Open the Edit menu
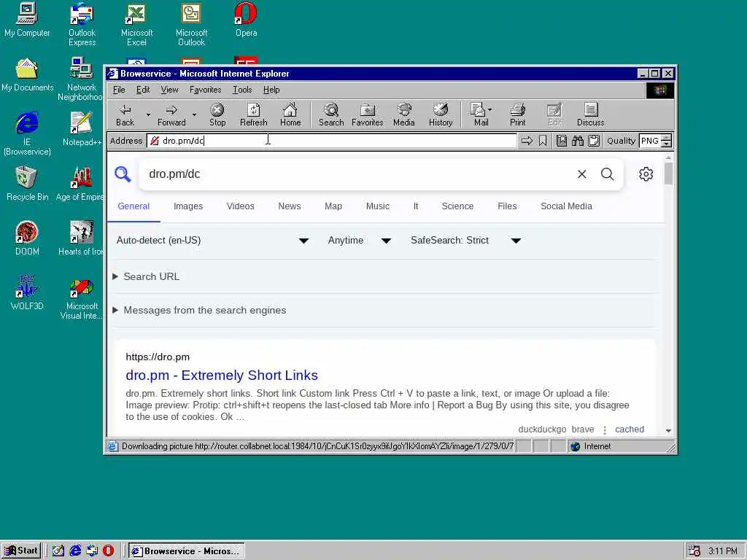 click(143, 90)
